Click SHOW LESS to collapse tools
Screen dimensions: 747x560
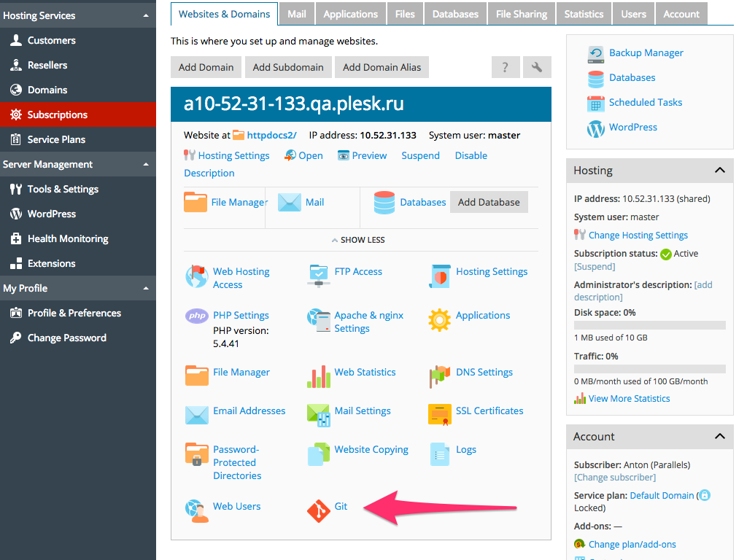click(357, 240)
